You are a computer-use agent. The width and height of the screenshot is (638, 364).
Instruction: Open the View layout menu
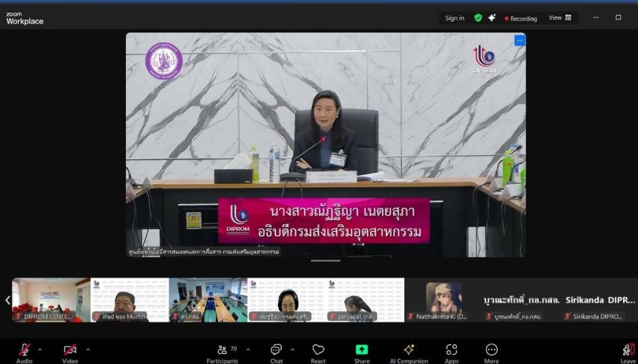(x=560, y=18)
